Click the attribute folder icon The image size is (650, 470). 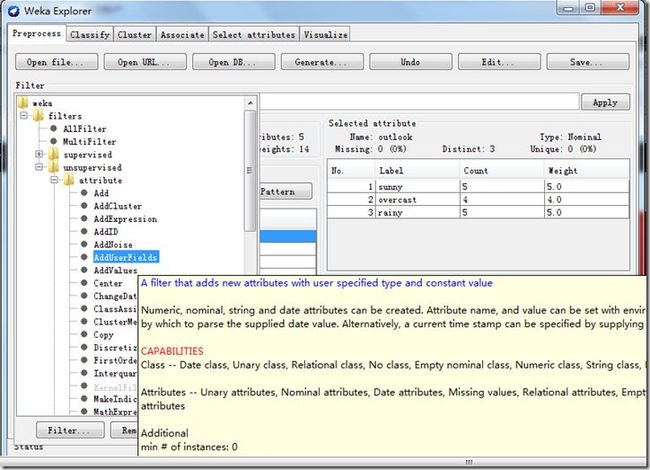pos(69,180)
